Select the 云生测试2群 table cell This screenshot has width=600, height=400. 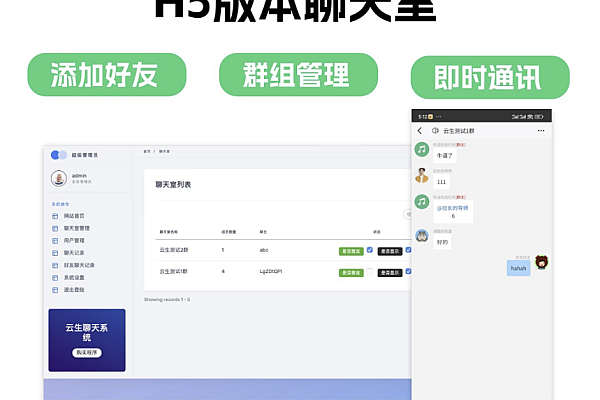pyautogui.click(x=174, y=250)
